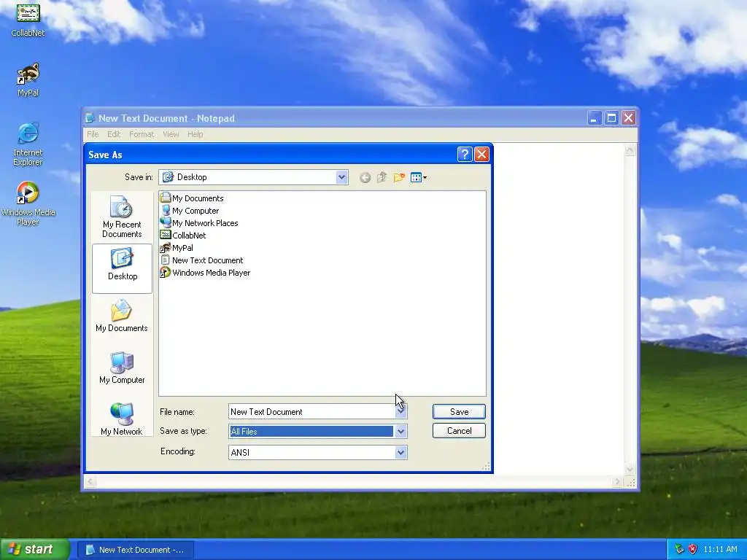Open the Start menu
Screen dimensions: 747x560
(34, 550)
